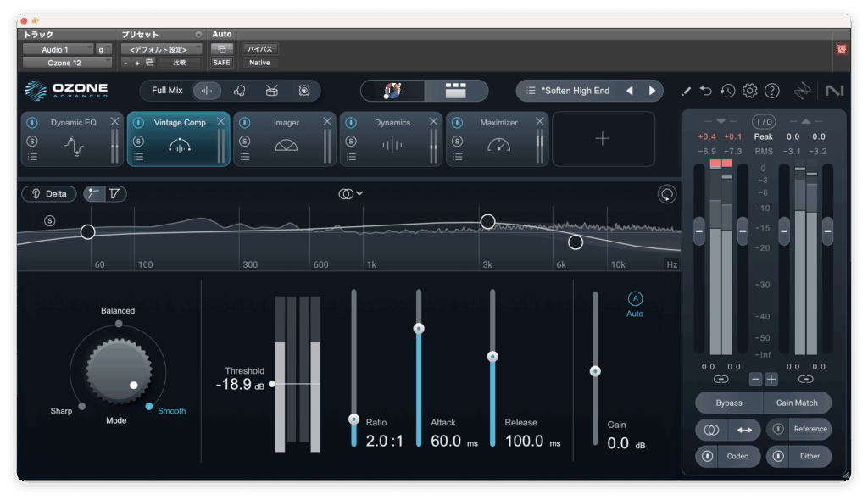
Task: Toggle the Delta listen button
Action: 49,194
